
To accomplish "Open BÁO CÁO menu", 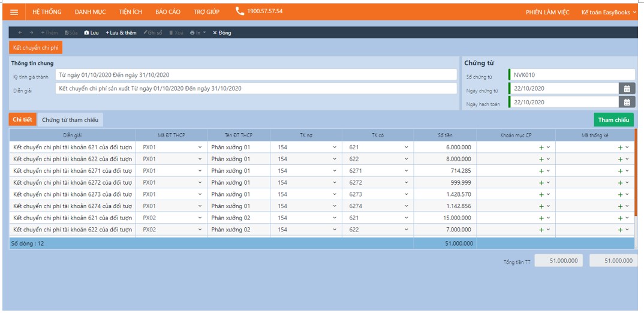I will tap(168, 12).
